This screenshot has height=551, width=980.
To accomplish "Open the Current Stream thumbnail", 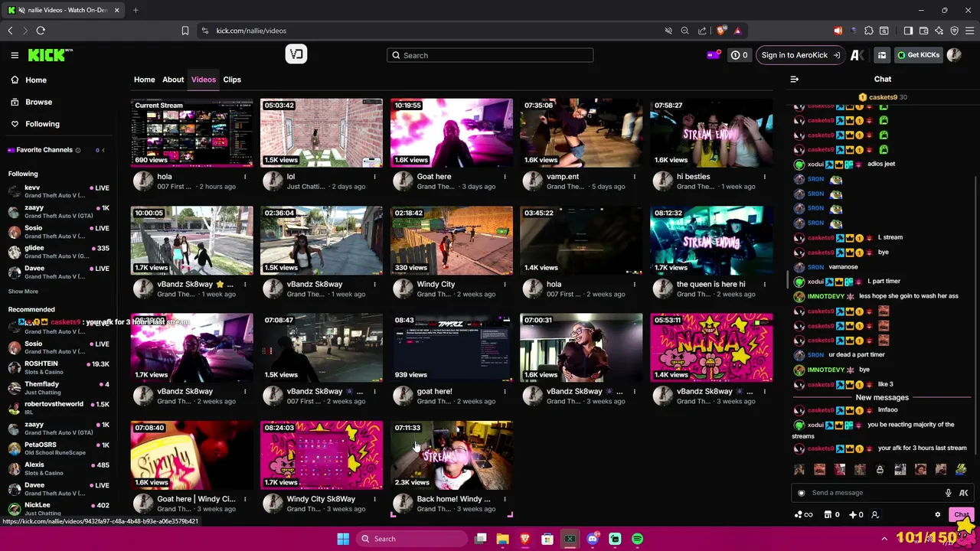I will coord(191,132).
